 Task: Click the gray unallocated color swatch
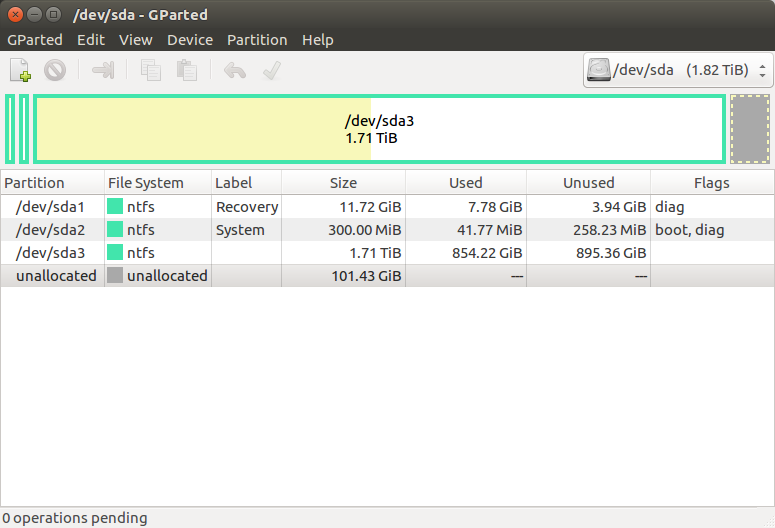click(x=115, y=275)
